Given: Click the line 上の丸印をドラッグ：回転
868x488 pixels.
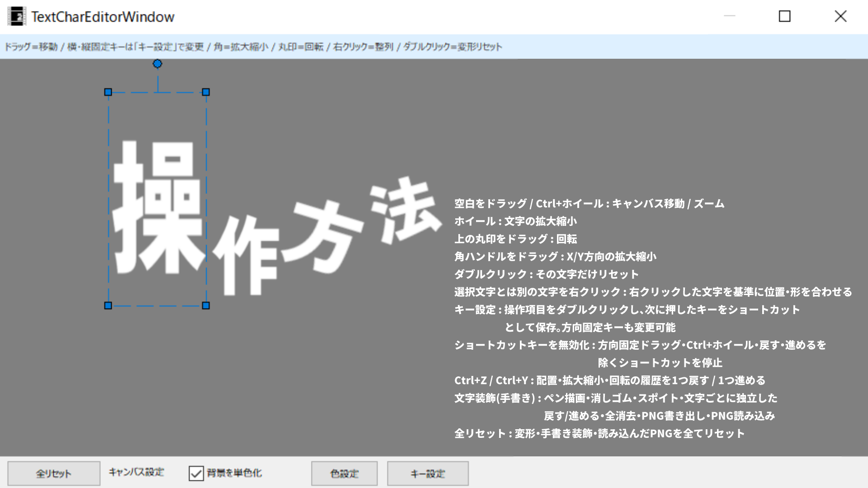Looking at the screenshot, I should click(x=516, y=239).
